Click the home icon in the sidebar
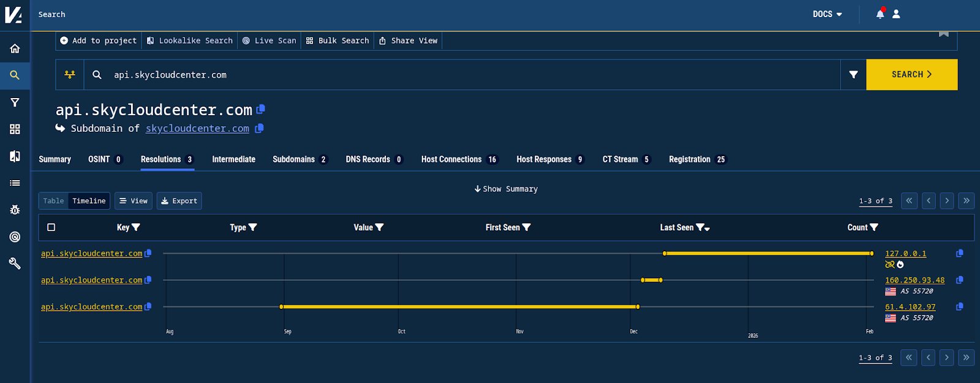The image size is (980, 383). click(15, 48)
